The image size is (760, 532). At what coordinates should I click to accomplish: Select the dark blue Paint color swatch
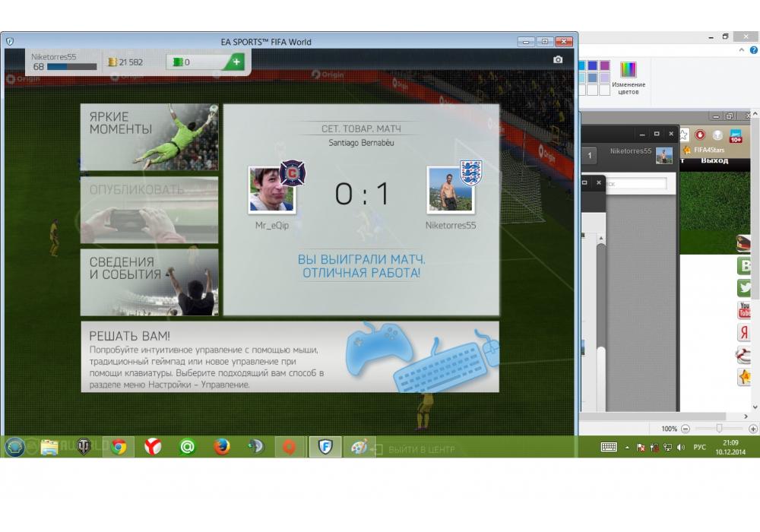click(x=592, y=65)
